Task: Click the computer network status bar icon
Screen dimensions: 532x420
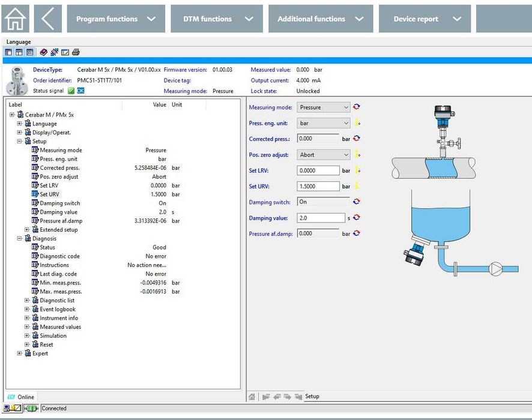Action: click(12, 409)
